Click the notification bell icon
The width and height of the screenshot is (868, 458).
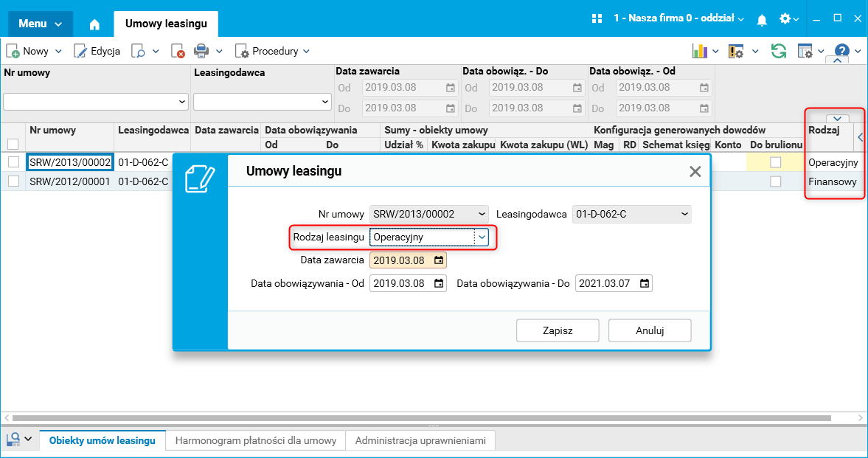coord(762,19)
